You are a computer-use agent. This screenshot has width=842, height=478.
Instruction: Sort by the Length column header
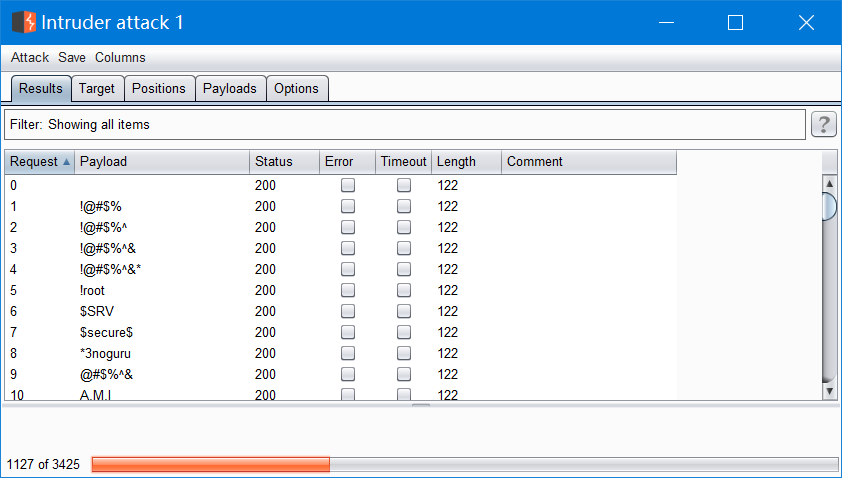(x=466, y=162)
